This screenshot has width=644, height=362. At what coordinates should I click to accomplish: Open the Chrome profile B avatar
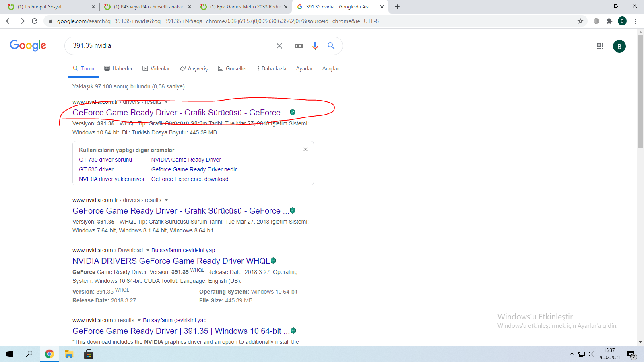tap(622, 21)
